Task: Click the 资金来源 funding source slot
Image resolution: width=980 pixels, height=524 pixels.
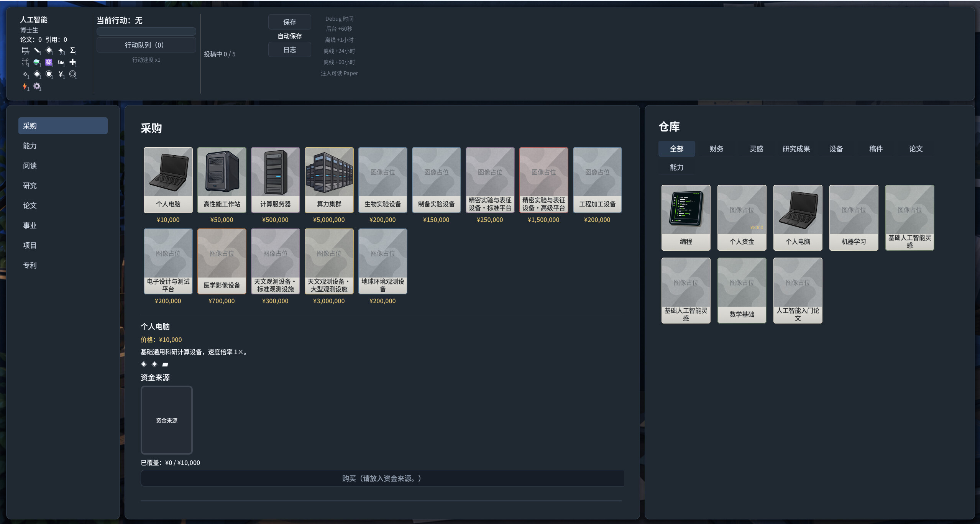Action: [x=167, y=420]
